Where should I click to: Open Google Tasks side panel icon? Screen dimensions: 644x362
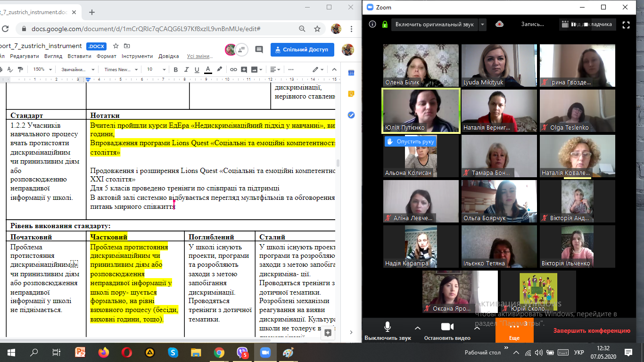[351, 115]
